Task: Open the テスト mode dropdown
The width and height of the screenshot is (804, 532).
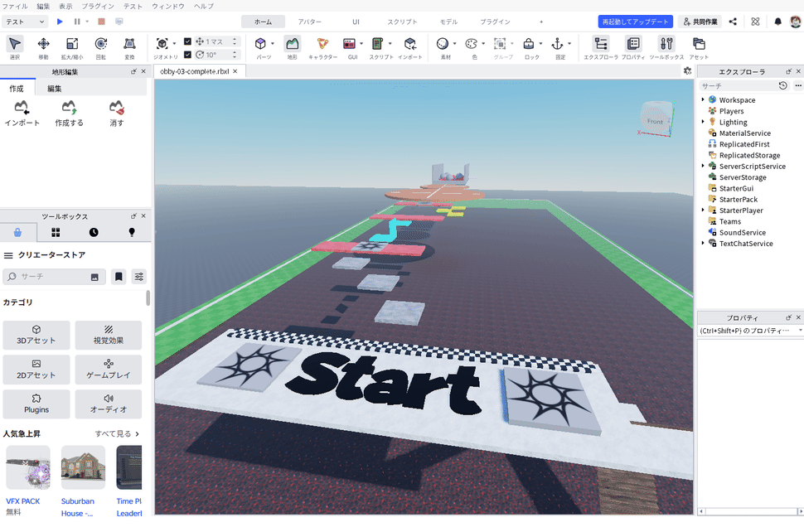Action: [26, 22]
